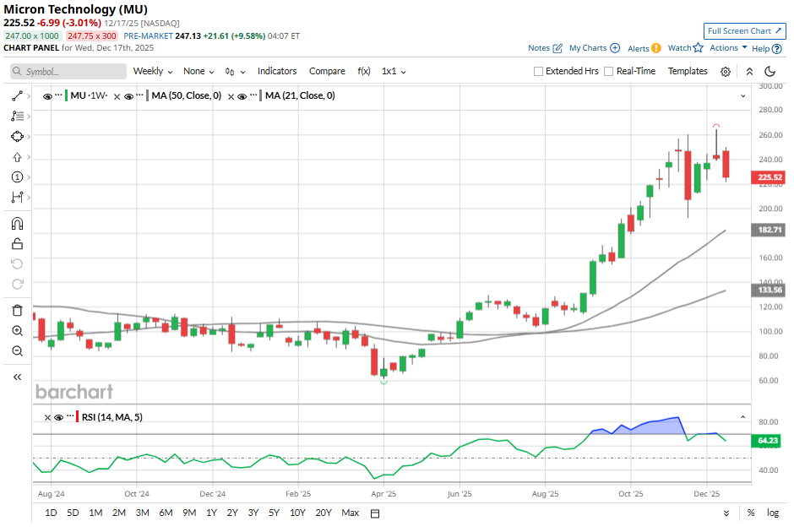Collapse the left drawing toolbar
The image size is (794, 532).
point(17,377)
